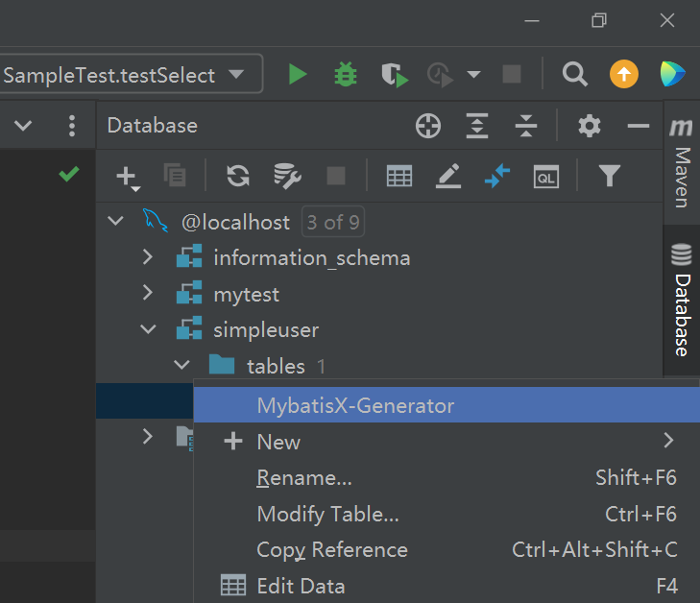Click the Stop square in main toolbar
Viewport: 700px width, 603px height.
click(x=512, y=74)
